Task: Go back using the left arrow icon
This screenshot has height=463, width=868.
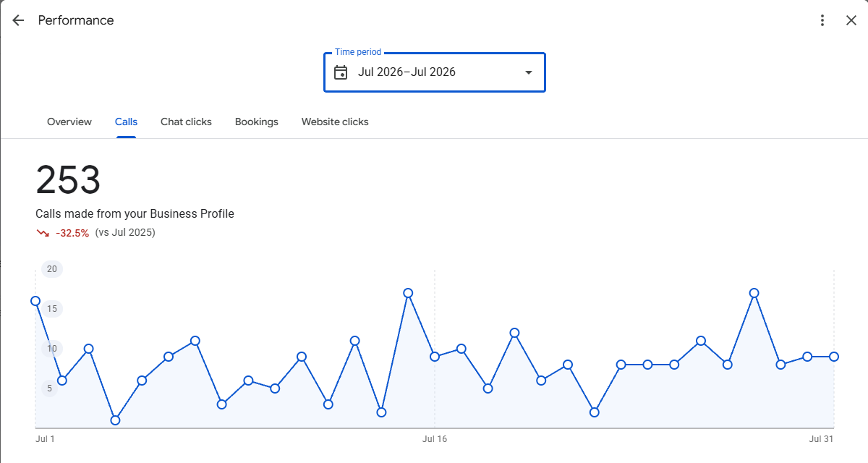Action: coord(18,20)
